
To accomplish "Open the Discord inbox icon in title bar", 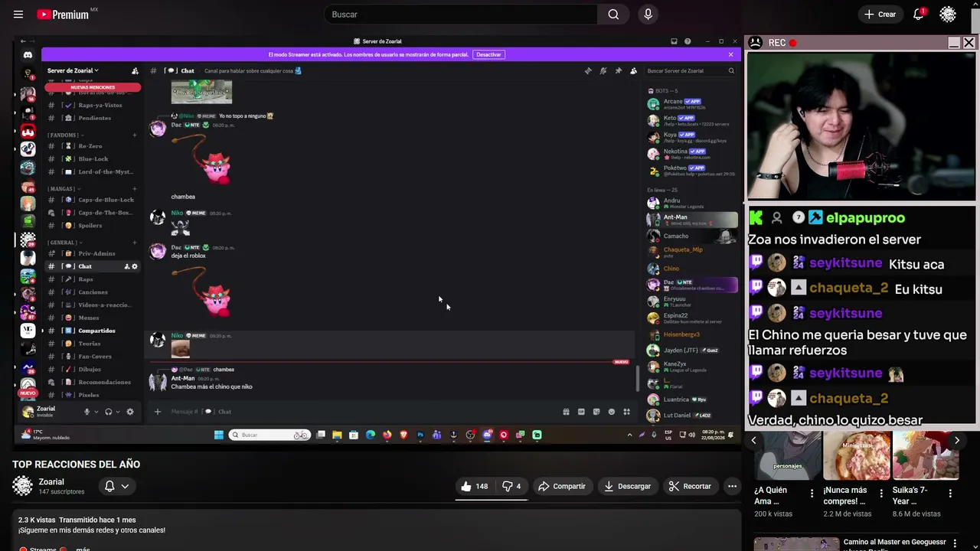I will click(674, 41).
